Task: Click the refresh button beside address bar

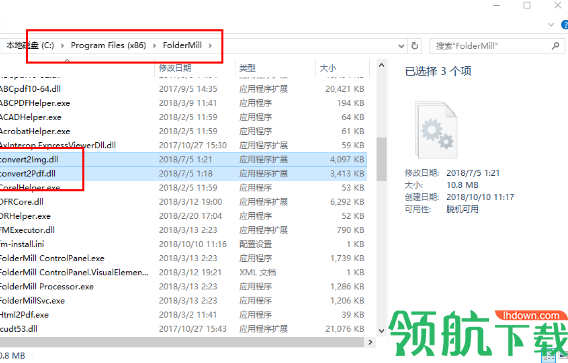Action: click(x=415, y=46)
